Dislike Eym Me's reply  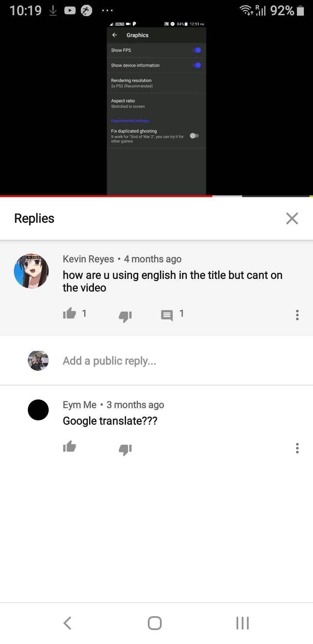tap(125, 449)
